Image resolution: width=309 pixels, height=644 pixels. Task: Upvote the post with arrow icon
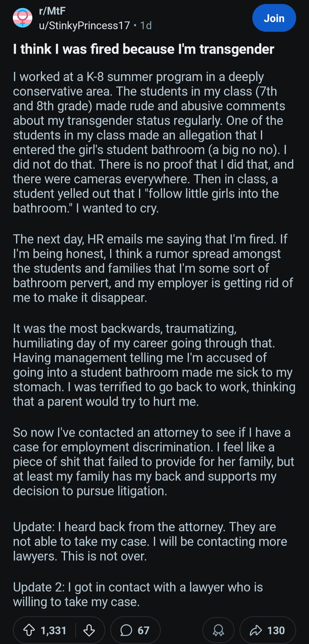(x=29, y=630)
